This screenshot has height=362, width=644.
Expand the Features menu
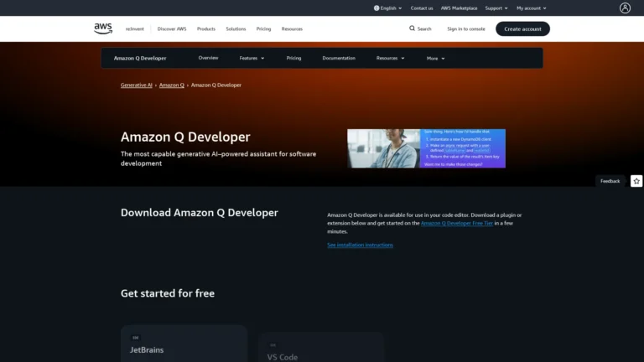point(252,58)
